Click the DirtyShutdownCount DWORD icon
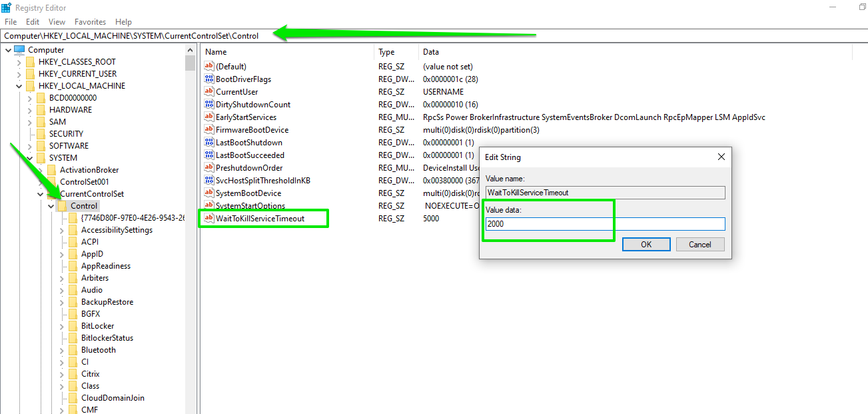 coord(209,105)
